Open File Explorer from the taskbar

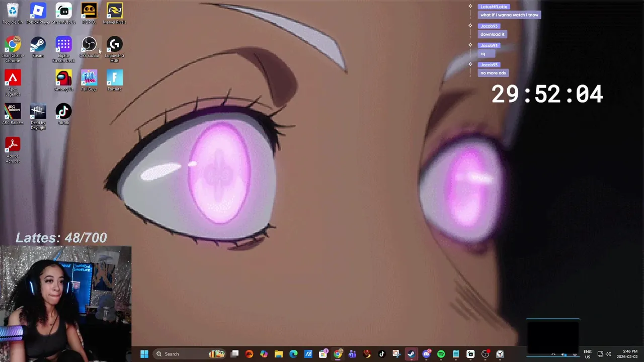(278, 354)
